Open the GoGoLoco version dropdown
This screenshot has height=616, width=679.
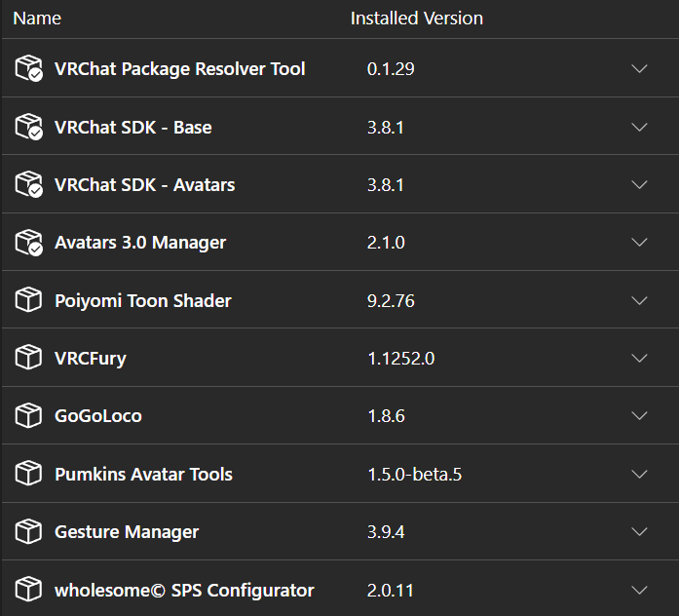639,416
